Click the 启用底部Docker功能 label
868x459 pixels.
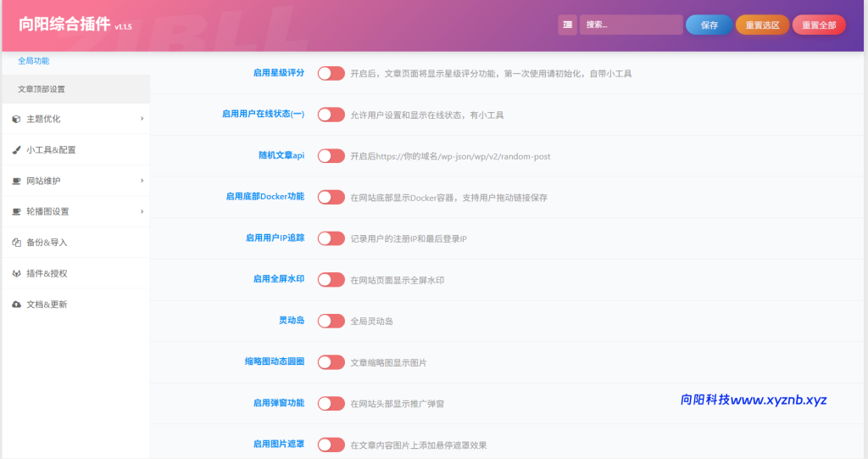tap(265, 196)
